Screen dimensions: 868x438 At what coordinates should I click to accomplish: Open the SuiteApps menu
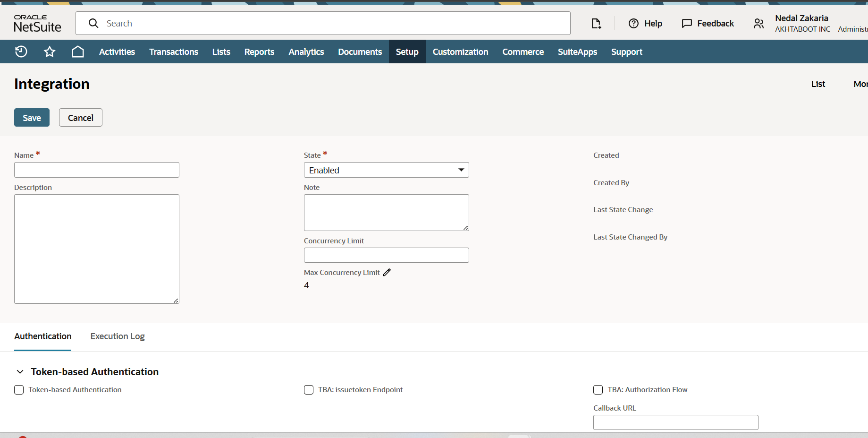[578, 52]
